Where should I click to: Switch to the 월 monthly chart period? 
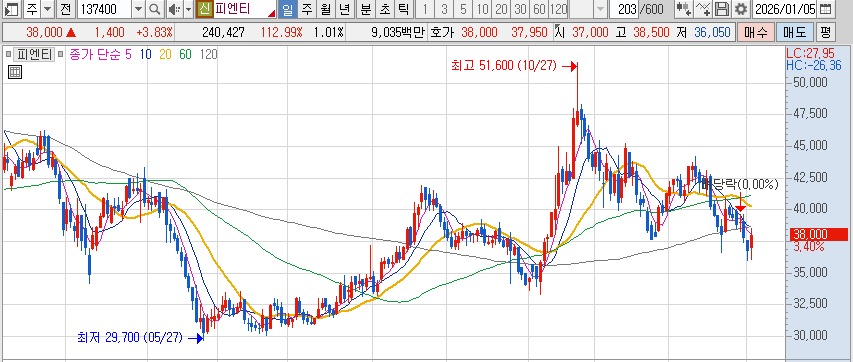click(325, 9)
